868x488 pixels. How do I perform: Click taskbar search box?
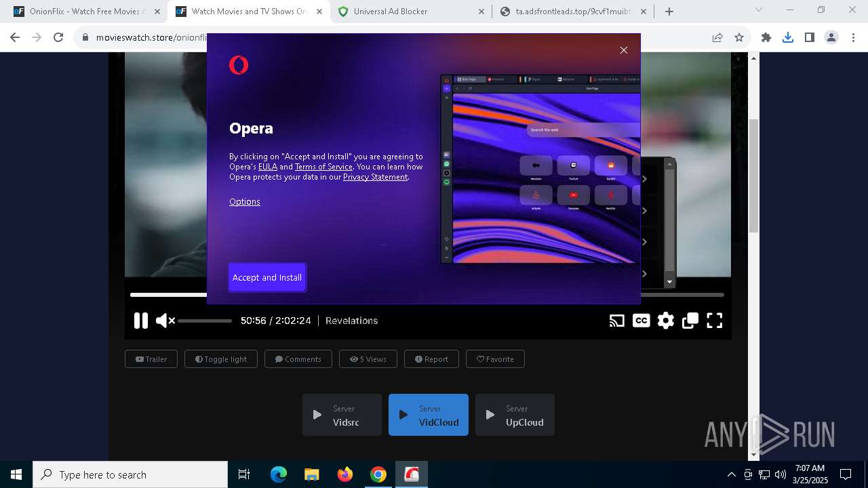(x=130, y=474)
